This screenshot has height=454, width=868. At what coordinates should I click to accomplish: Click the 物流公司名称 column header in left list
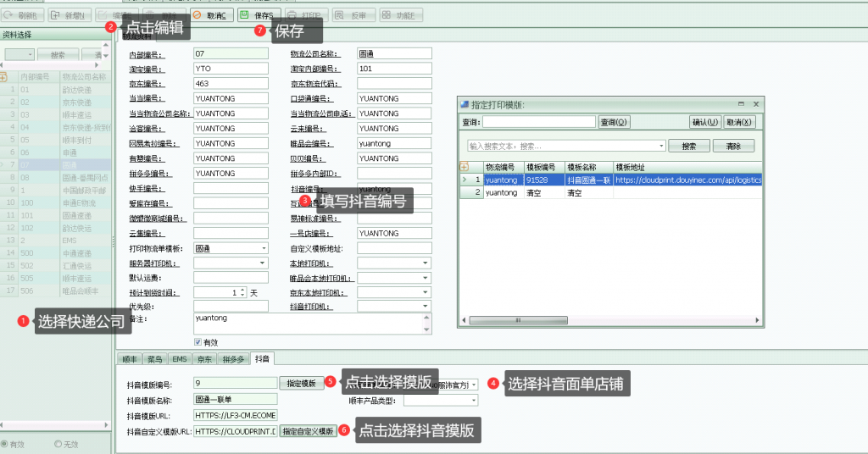click(x=86, y=77)
